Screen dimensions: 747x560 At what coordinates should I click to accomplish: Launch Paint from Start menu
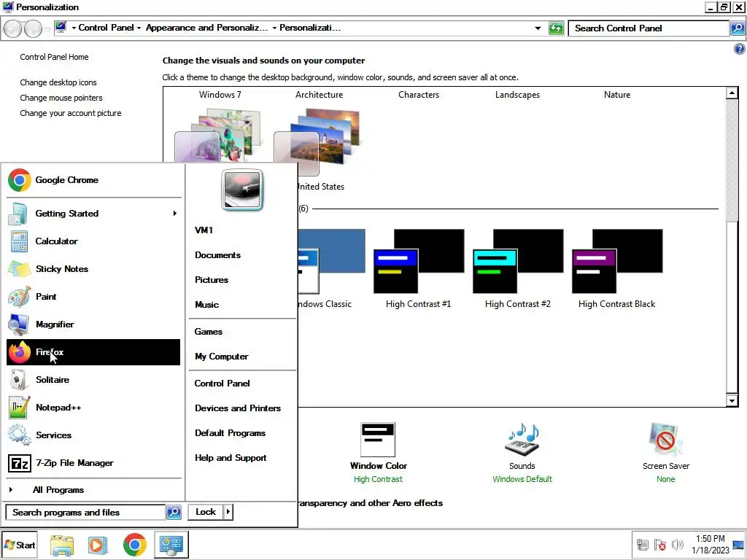pos(93,296)
